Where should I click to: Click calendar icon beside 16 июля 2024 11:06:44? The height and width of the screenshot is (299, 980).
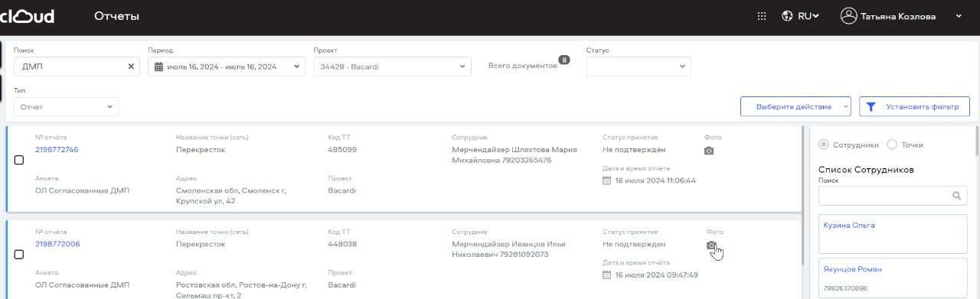(607, 180)
